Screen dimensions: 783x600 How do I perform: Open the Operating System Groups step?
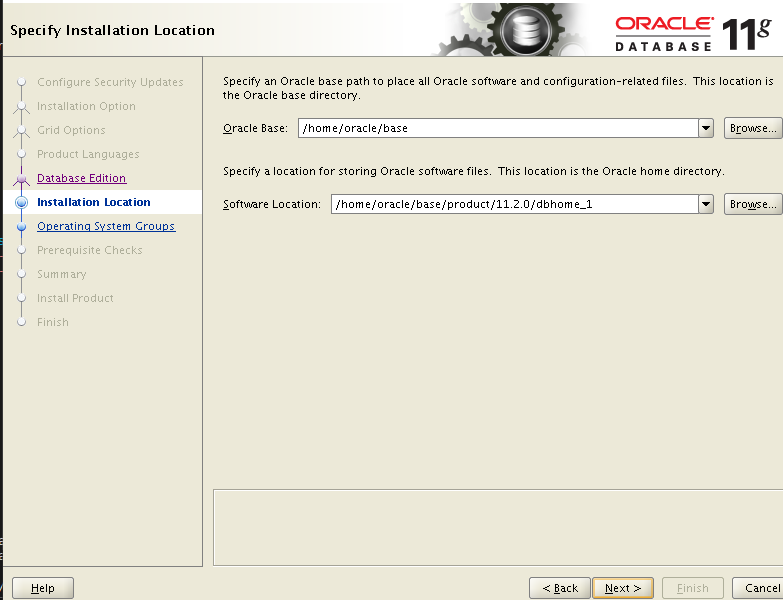pos(106,226)
